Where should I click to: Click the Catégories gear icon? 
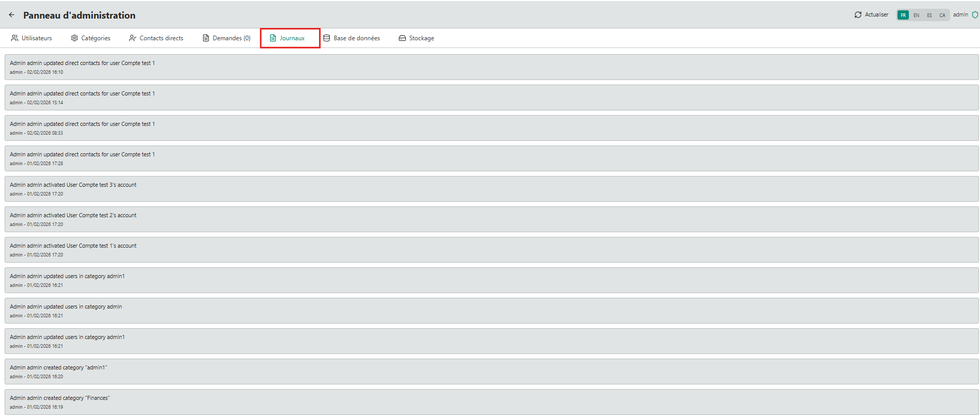[74, 38]
